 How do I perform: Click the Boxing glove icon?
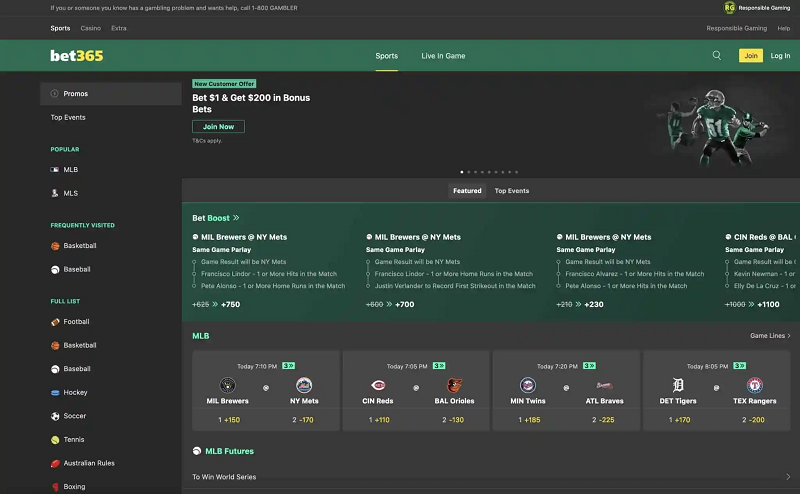55,487
